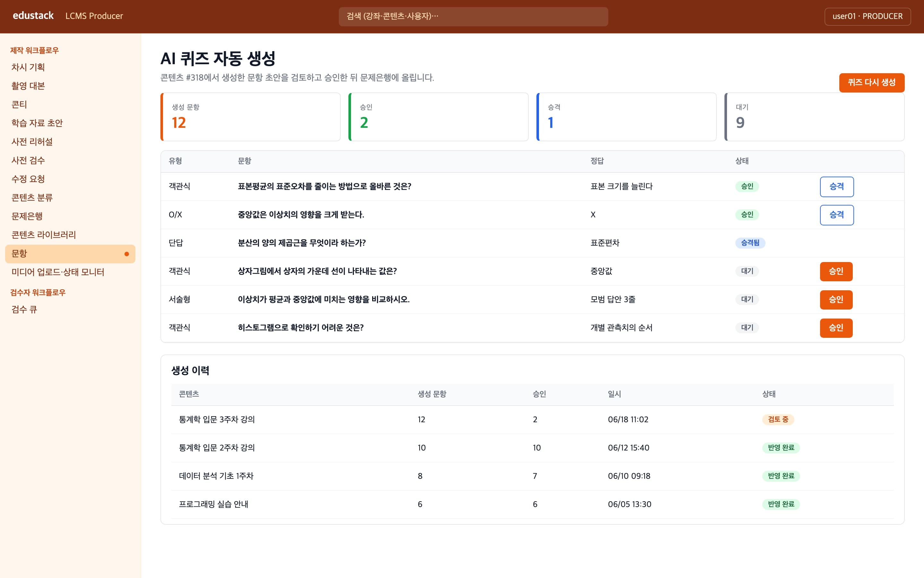Go to 수정 요청 in sidebar
This screenshot has height=578, width=924.
(x=70, y=179)
